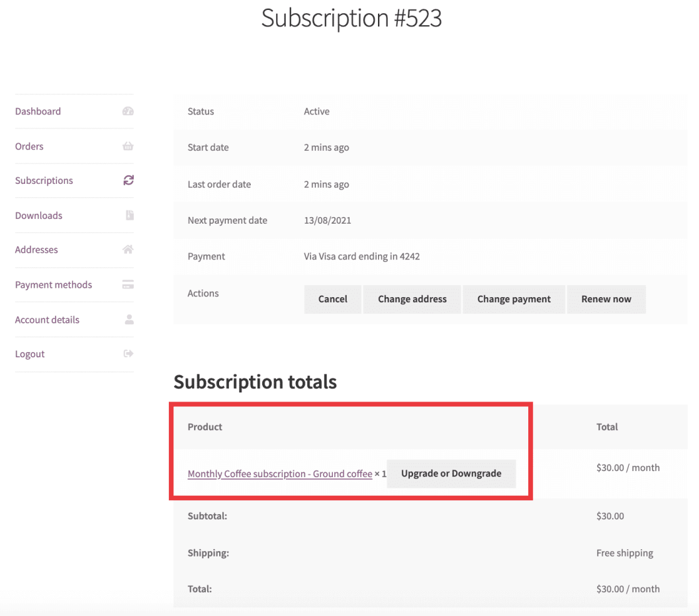Click the file icon next to Downloads
Viewport: 699px width, 616px height.
(128, 215)
